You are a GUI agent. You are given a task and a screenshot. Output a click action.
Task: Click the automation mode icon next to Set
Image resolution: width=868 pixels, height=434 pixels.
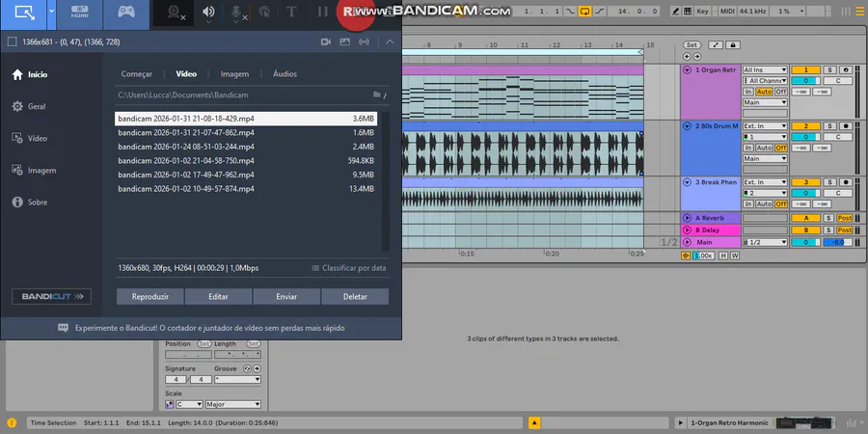pos(716,44)
